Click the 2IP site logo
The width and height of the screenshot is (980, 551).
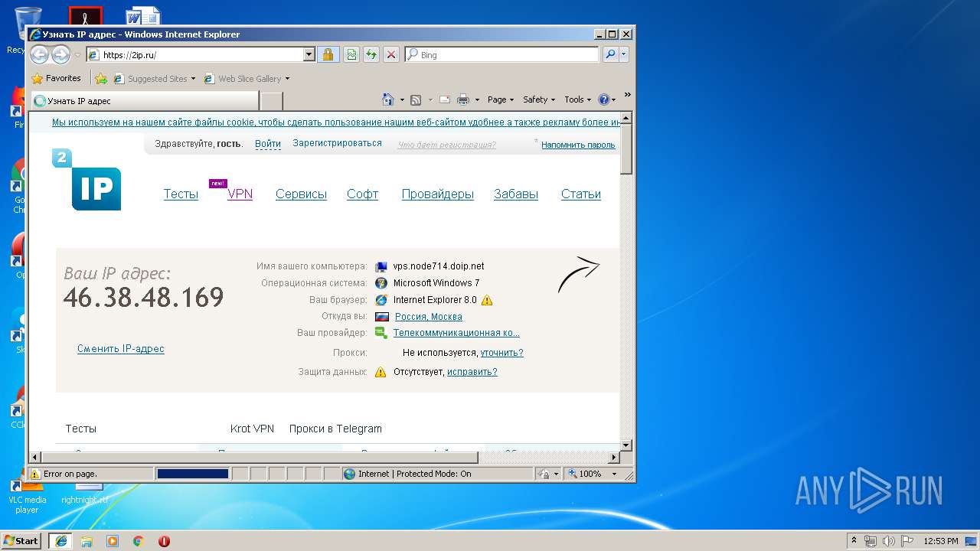click(x=87, y=179)
